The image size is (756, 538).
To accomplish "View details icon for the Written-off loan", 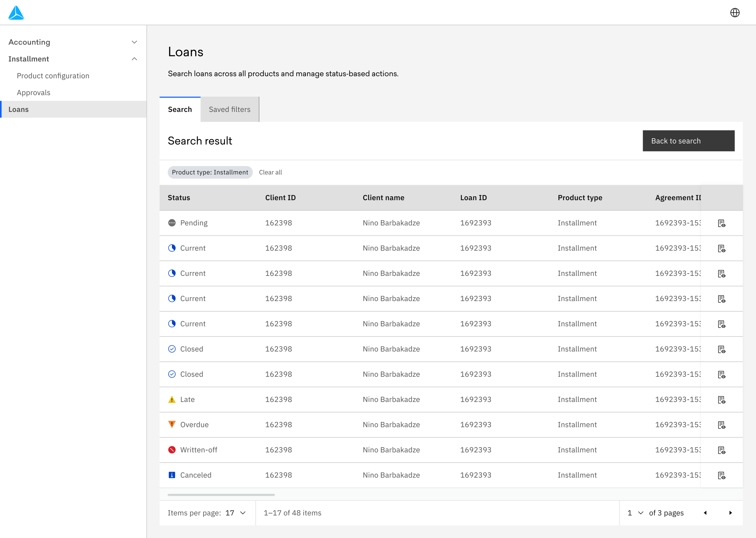I will 721,450.
